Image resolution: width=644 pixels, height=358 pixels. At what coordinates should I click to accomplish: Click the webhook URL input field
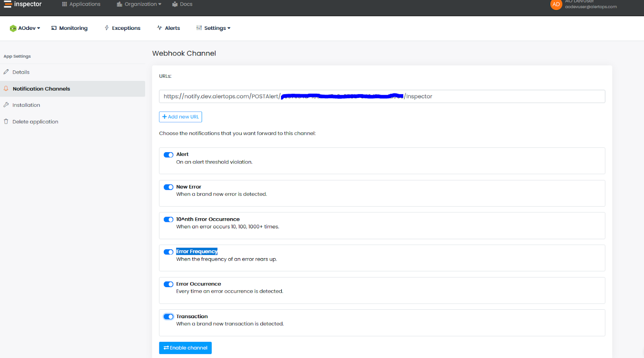503,97
